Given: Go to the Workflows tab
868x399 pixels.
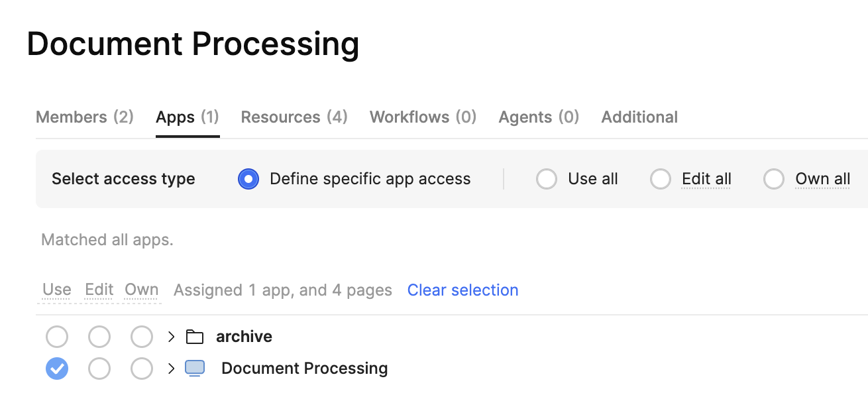Looking at the screenshot, I should [x=423, y=117].
